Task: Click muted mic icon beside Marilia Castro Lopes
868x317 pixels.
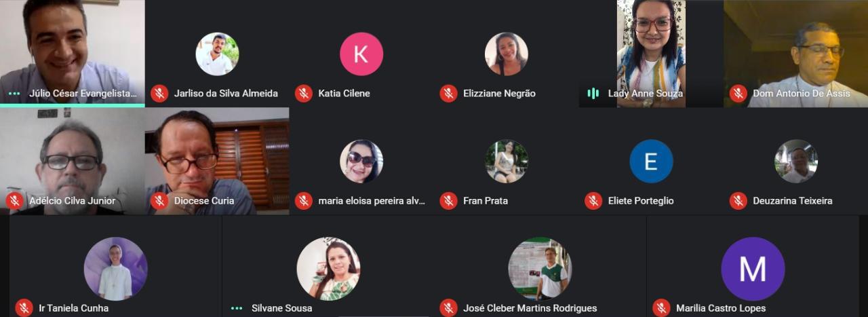Action: [x=661, y=308]
